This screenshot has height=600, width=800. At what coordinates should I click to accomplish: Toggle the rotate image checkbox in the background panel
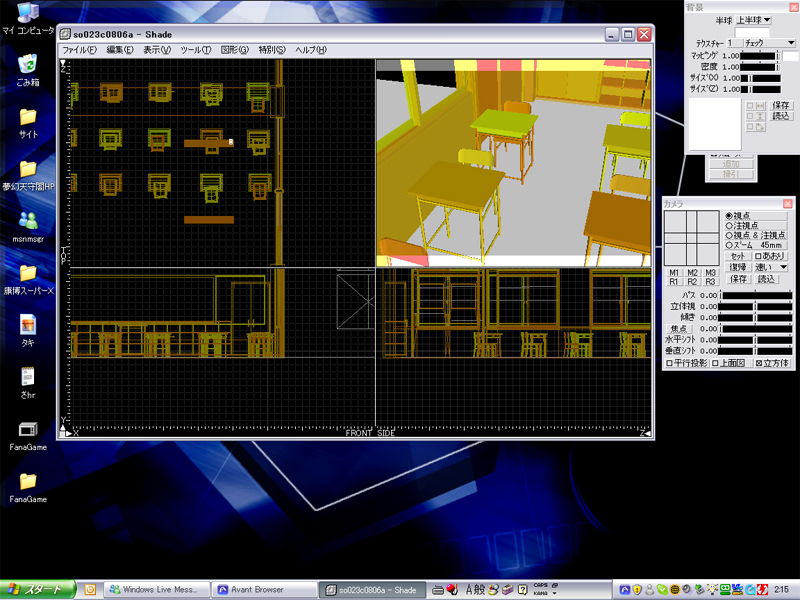(x=756, y=127)
